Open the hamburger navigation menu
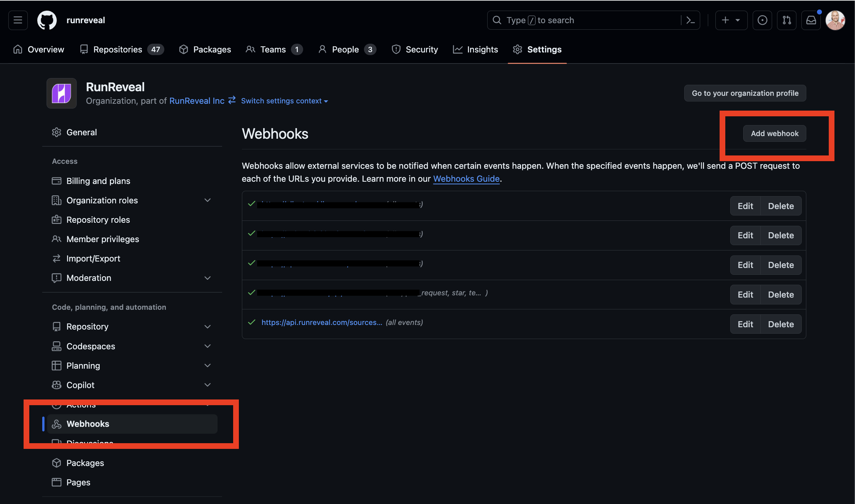Screen dimensions: 855x504 click(x=18, y=20)
